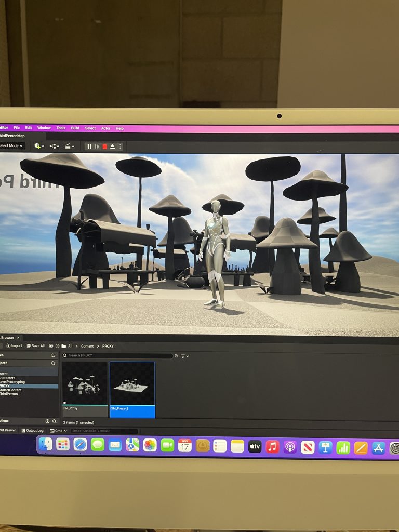Open Calendar from the dock
Image resolution: width=399 pixels, height=532 pixels.
coord(184,445)
